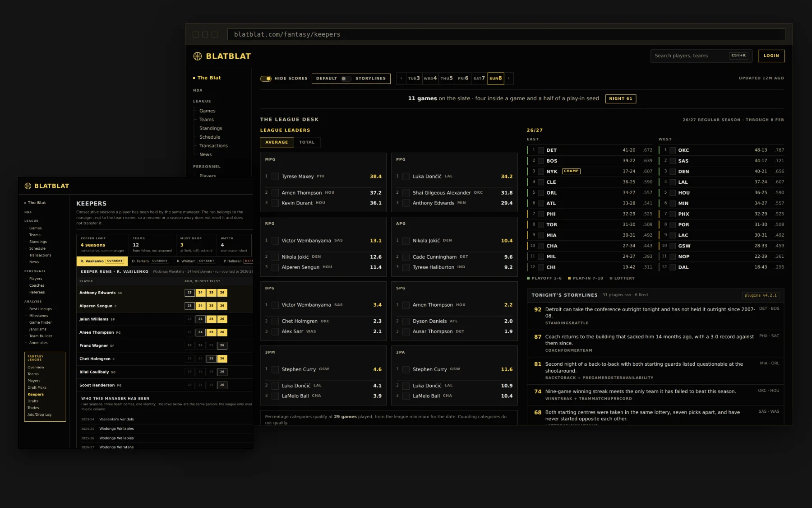Viewport: 812px width, 508px height.
Task: Click Stephen Curry's avatar in 3PA card
Action: coord(406,369)
